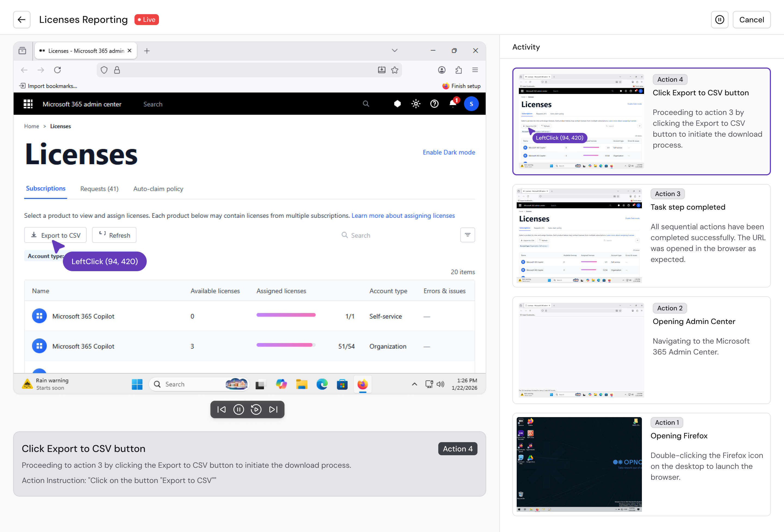Reload the Licenses page in Firefox
Image resolution: width=784 pixels, height=532 pixels.
pos(57,70)
